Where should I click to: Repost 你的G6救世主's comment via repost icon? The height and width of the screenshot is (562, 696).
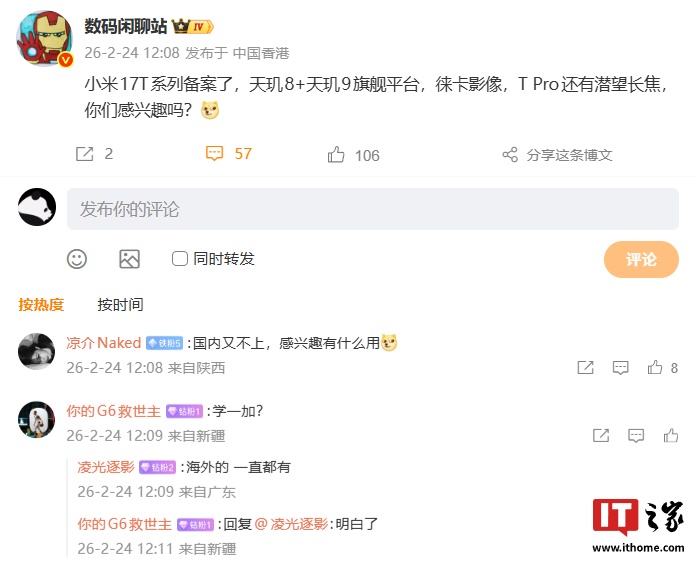click(601, 435)
